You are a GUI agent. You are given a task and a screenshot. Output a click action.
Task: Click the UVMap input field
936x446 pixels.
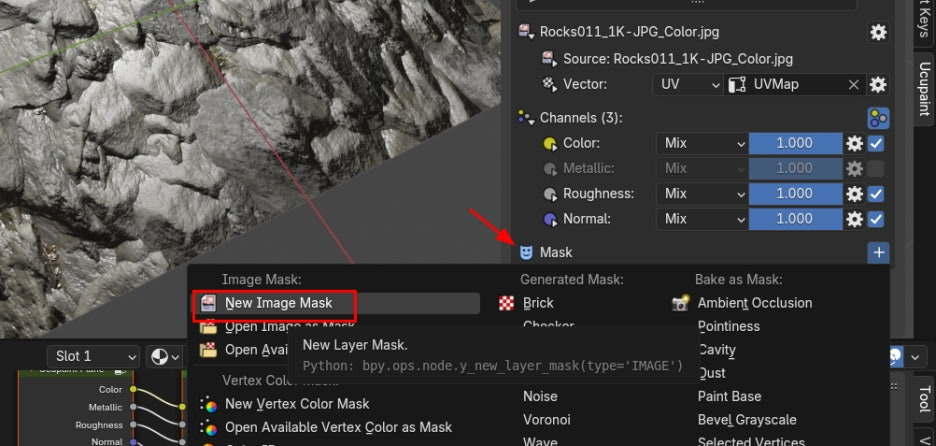click(x=795, y=85)
